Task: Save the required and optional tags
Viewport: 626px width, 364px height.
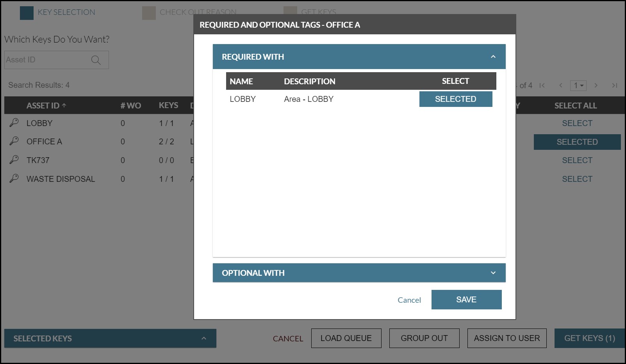Action: 466,300
